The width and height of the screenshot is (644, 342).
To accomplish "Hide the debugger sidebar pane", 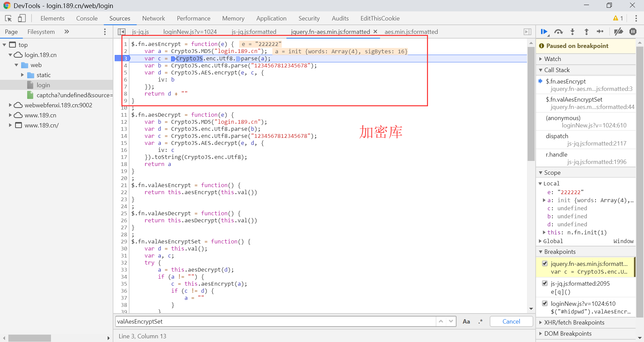I will [x=527, y=32].
